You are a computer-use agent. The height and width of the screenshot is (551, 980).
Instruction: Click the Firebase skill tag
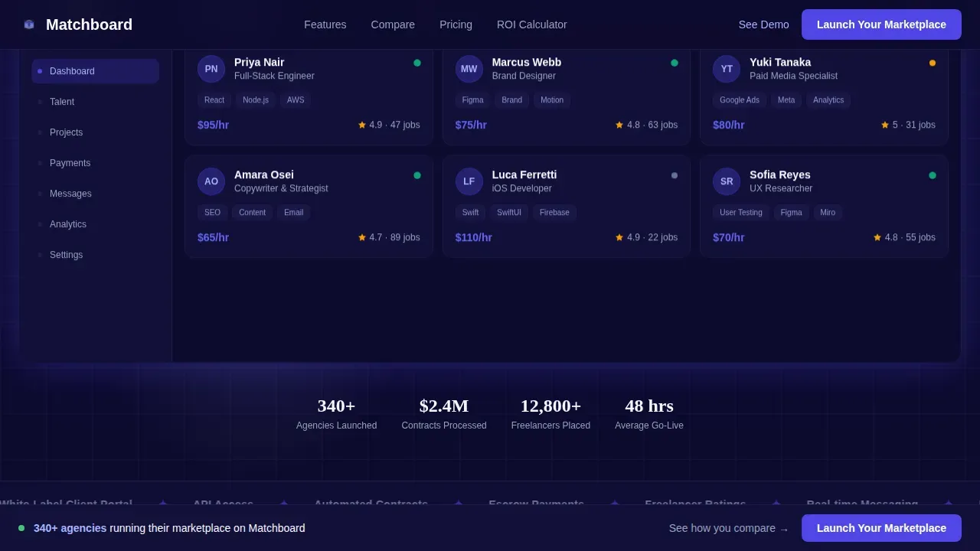[554, 213]
